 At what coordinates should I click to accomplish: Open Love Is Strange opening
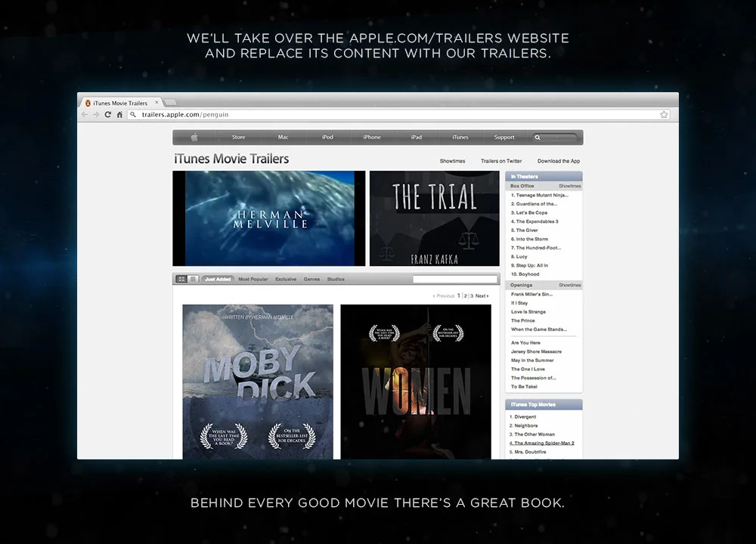pyautogui.click(x=528, y=312)
